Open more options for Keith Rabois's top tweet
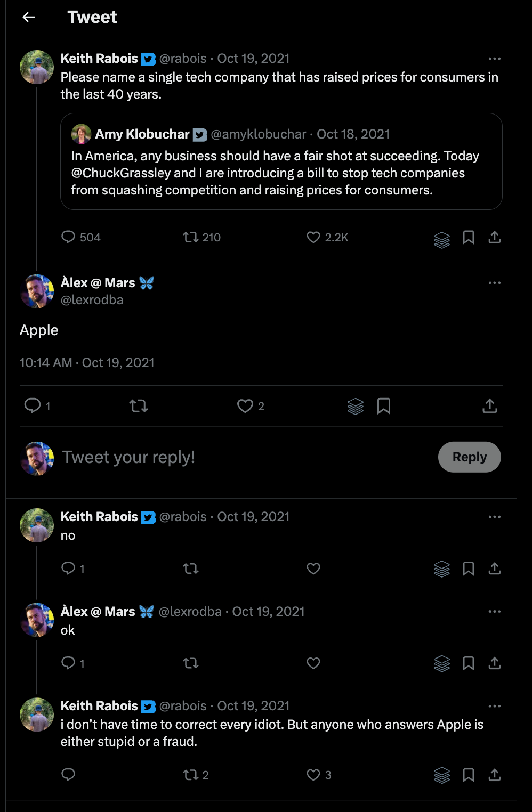532x812 pixels. [x=494, y=59]
